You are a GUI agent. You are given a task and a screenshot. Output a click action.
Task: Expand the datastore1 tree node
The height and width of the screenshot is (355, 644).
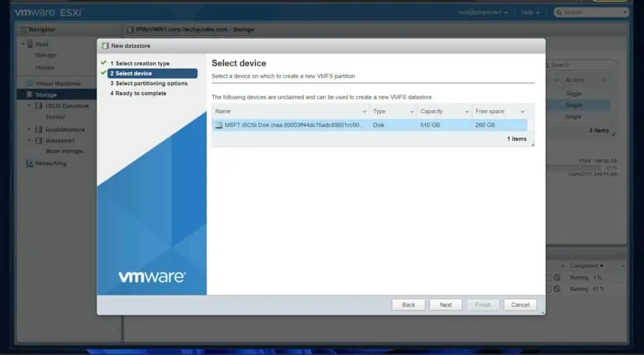pos(29,140)
